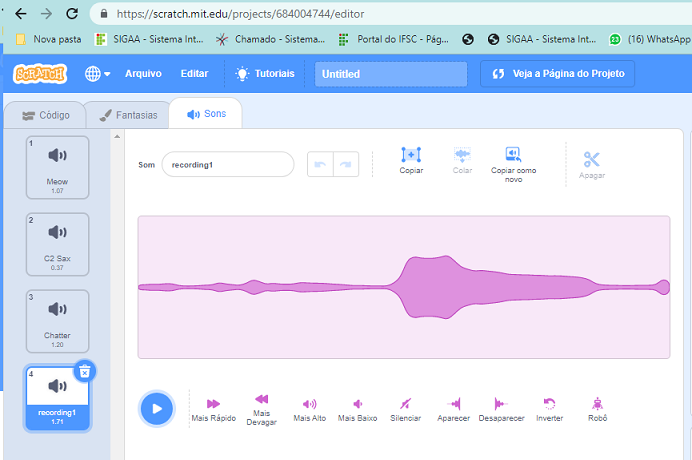
Task: Apply the Mais Devagar slow-down effect
Action: click(261, 400)
